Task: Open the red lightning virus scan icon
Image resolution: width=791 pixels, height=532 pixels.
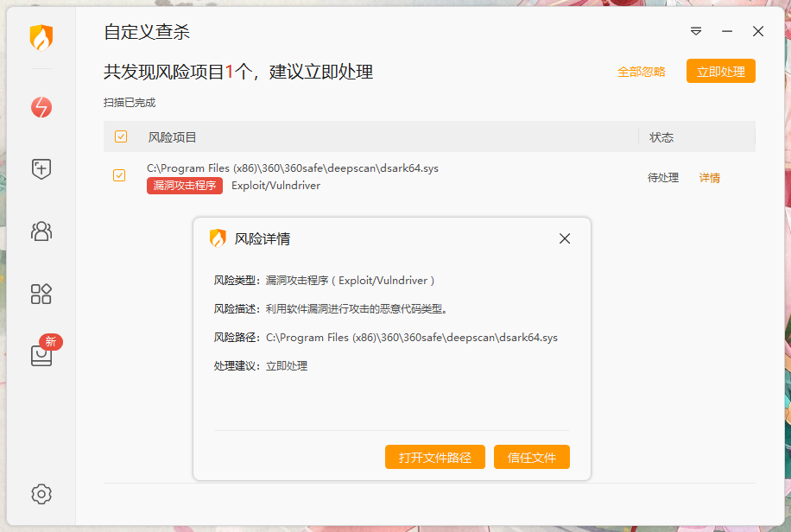Action: 41,107
